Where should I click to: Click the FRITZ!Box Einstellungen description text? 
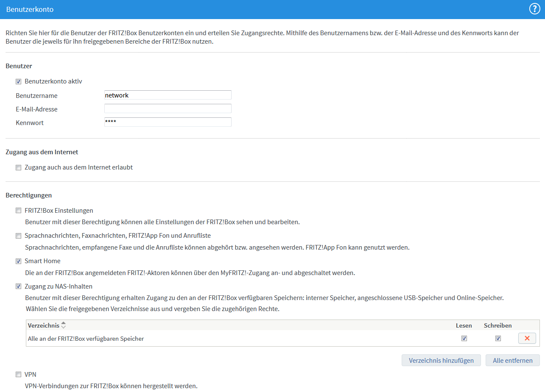pyautogui.click(x=162, y=222)
